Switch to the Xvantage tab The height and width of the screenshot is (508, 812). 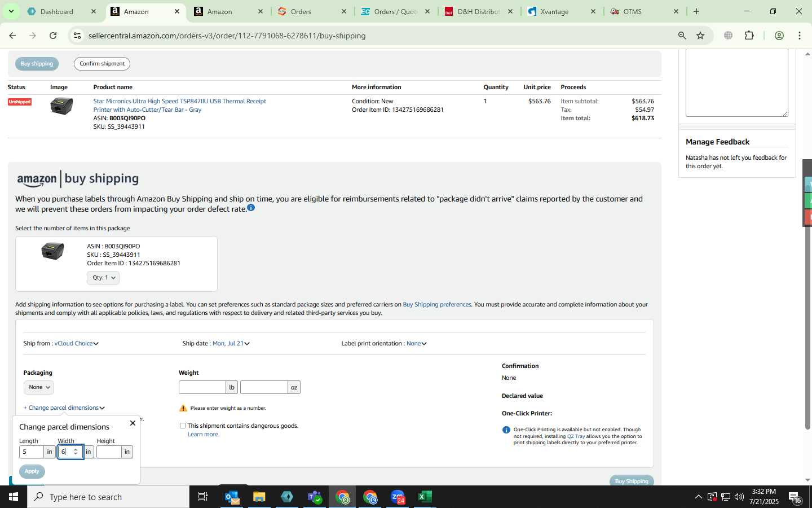554,11
